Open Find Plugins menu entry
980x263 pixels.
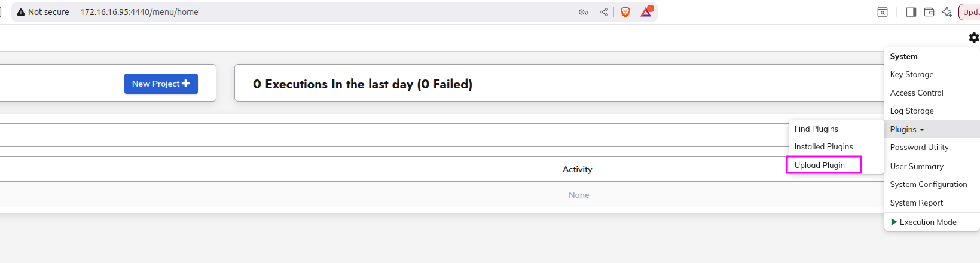pyautogui.click(x=816, y=129)
